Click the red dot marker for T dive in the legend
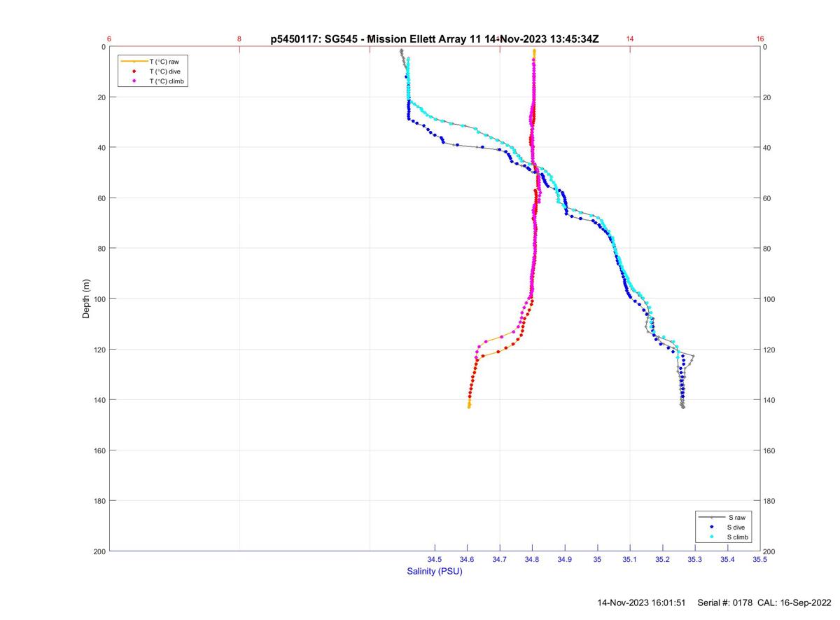 click(x=133, y=71)
